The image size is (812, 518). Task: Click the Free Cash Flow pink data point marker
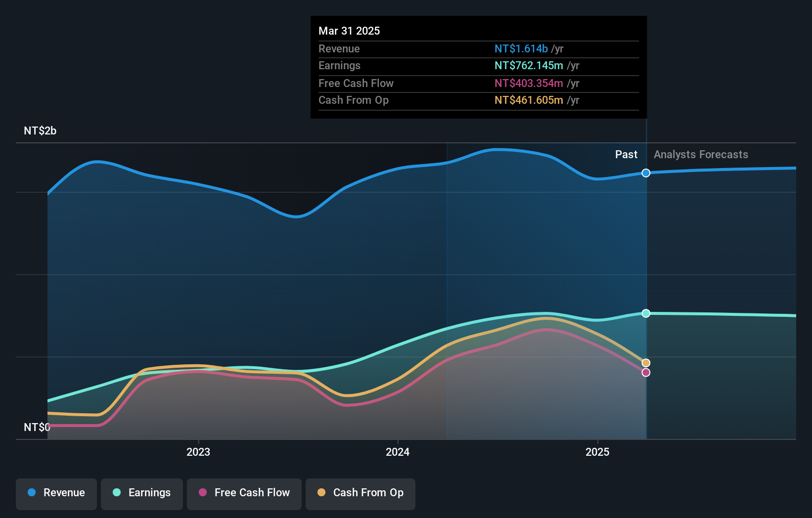646,372
